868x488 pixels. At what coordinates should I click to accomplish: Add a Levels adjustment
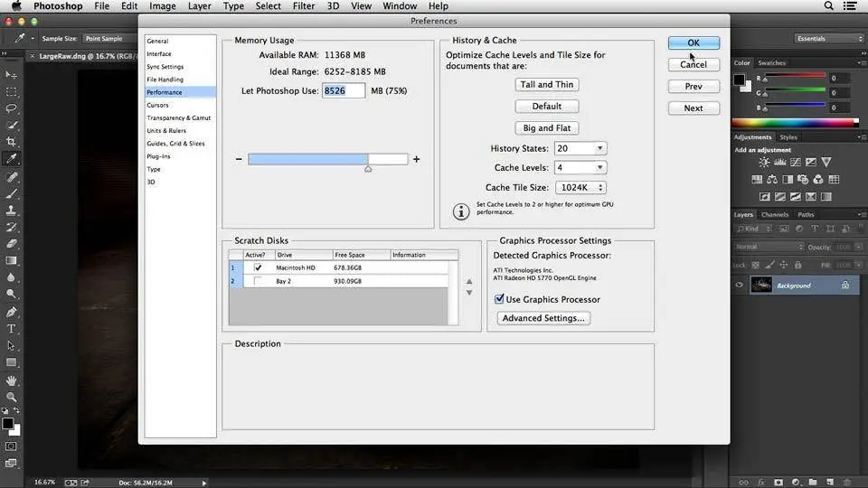click(780, 162)
